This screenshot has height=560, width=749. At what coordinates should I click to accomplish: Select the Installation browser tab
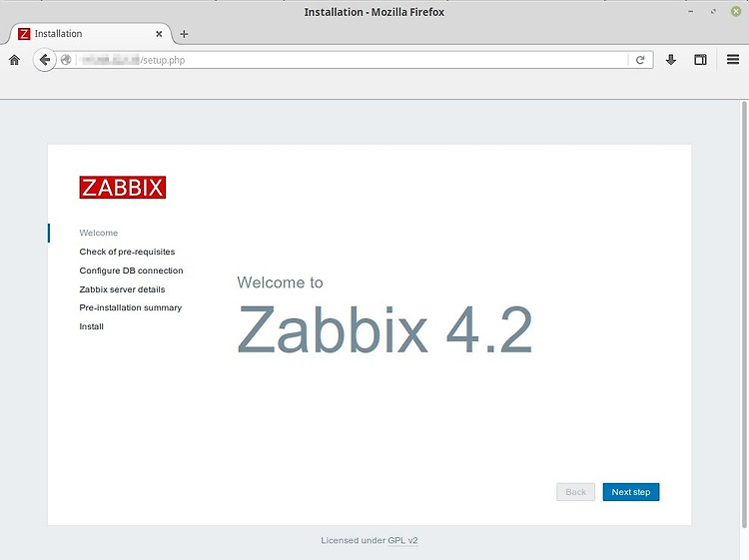click(x=90, y=34)
